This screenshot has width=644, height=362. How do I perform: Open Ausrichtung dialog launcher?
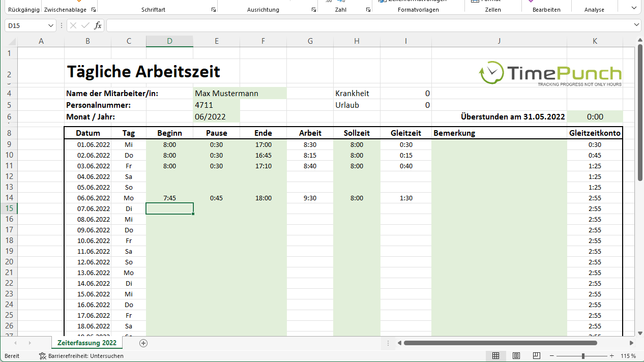pos(313,10)
